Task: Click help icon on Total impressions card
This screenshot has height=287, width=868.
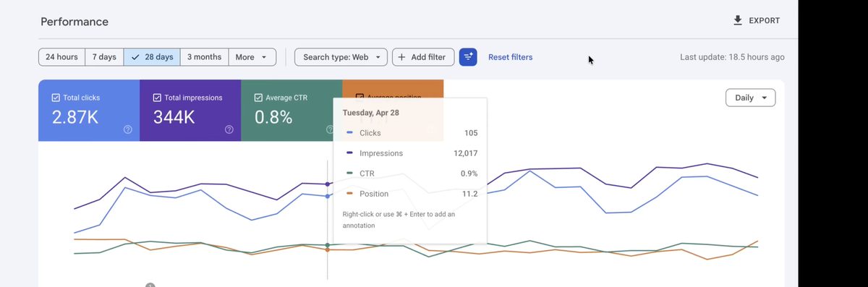Action: pos(229,129)
